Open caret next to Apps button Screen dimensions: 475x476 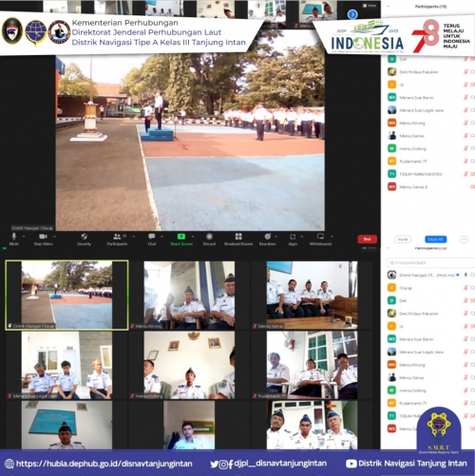tap(302, 237)
